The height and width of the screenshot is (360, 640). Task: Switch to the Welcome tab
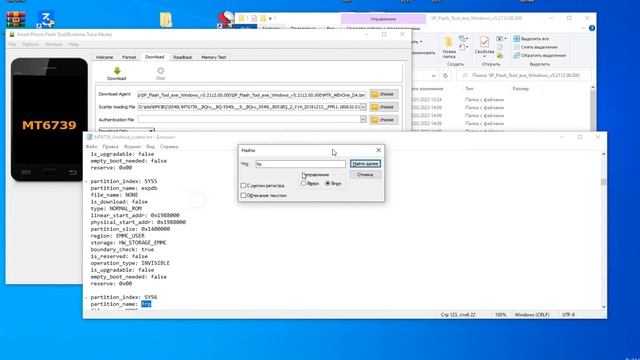coord(104,57)
